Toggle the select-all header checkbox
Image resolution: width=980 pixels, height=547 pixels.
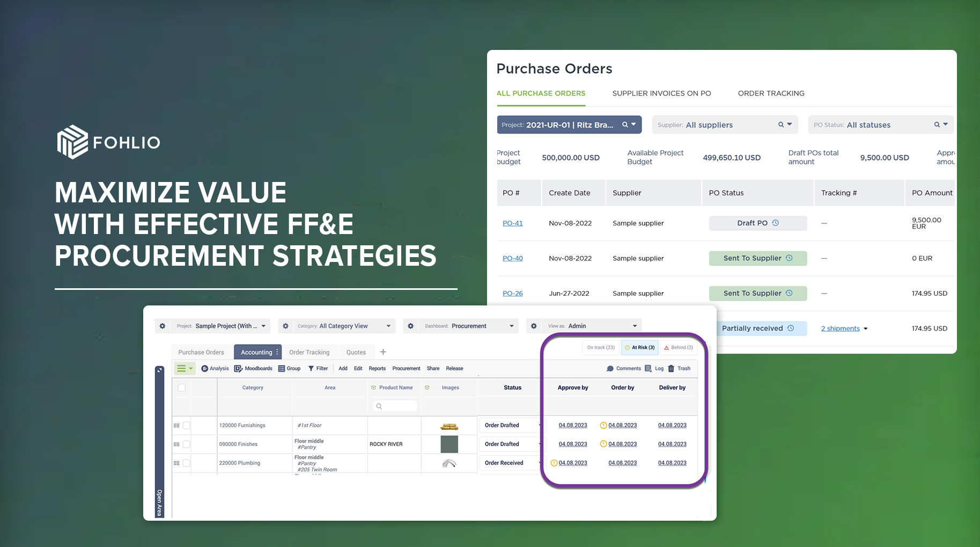coord(182,388)
